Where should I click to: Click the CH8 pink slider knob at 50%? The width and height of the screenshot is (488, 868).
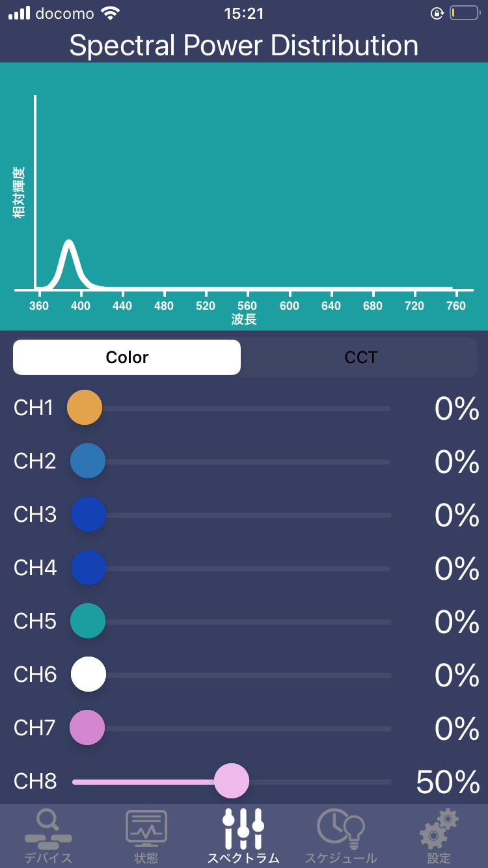click(x=232, y=781)
